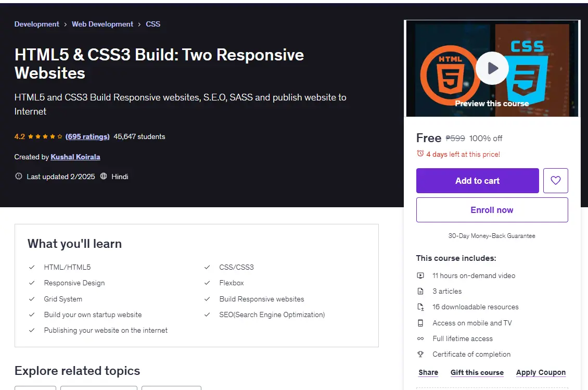Go to the CSS breadcrumb category
This screenshot has height=390, width=588.
(x=153, y=24)
